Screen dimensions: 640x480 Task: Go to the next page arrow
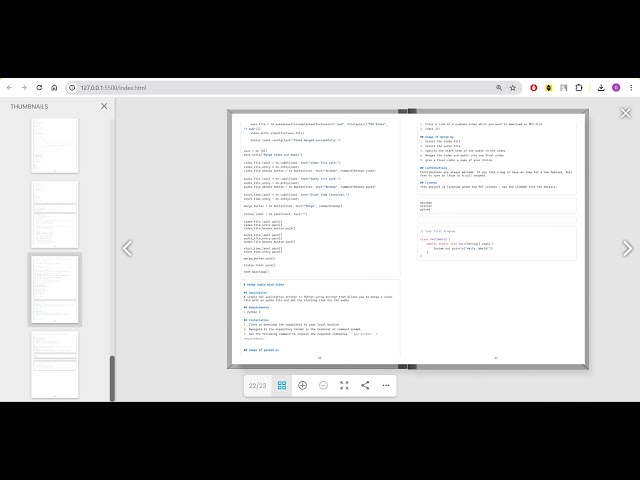627,248
